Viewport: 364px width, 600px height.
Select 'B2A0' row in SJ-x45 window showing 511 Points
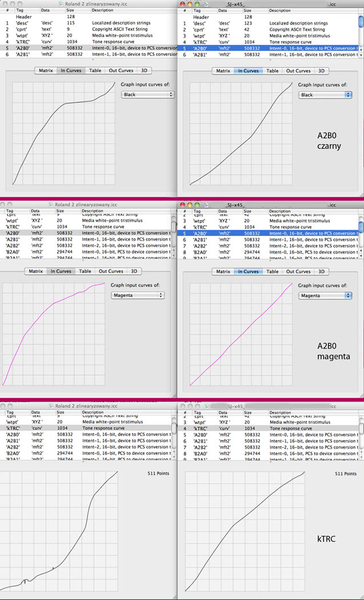[267, 454]
